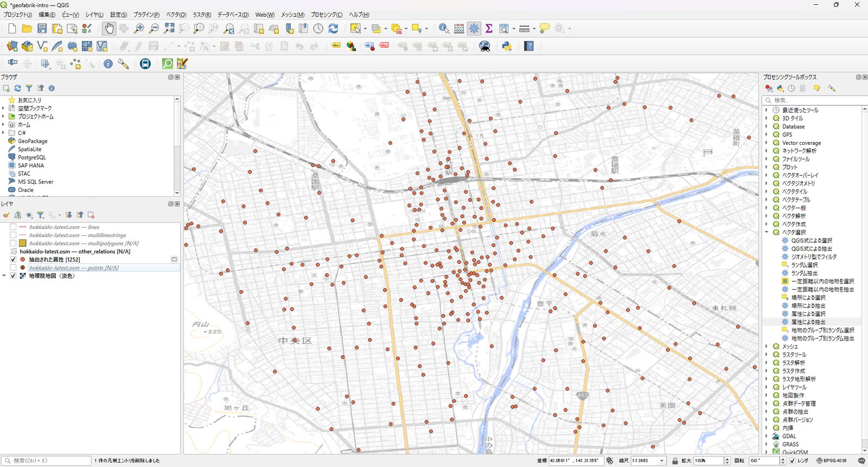This screenshot has width=868, height=467.
Task: Select the Pan Map hand tool
Action: [109, 29]
